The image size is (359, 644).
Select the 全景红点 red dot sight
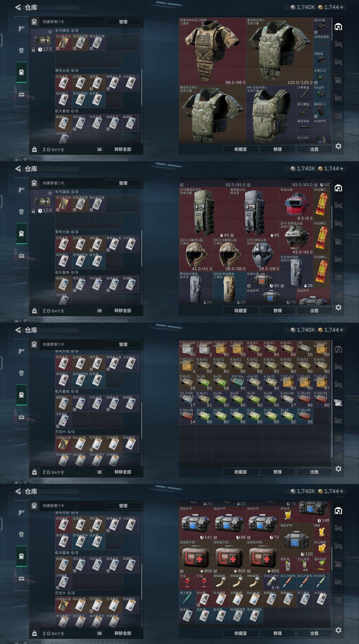[x=322, y=77]
